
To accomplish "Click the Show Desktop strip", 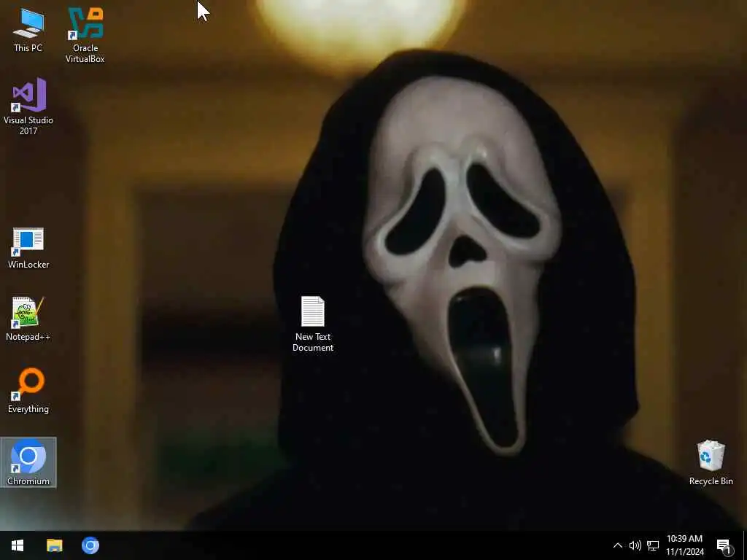I will click(745, 545).
